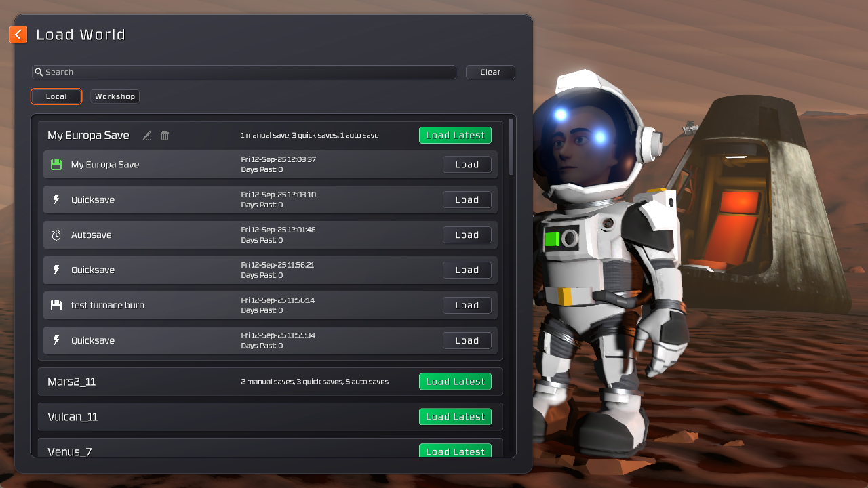868x488 pixels.
Task: Click the rename pencil icon for My Europa Save
Action: pos(147,136)
